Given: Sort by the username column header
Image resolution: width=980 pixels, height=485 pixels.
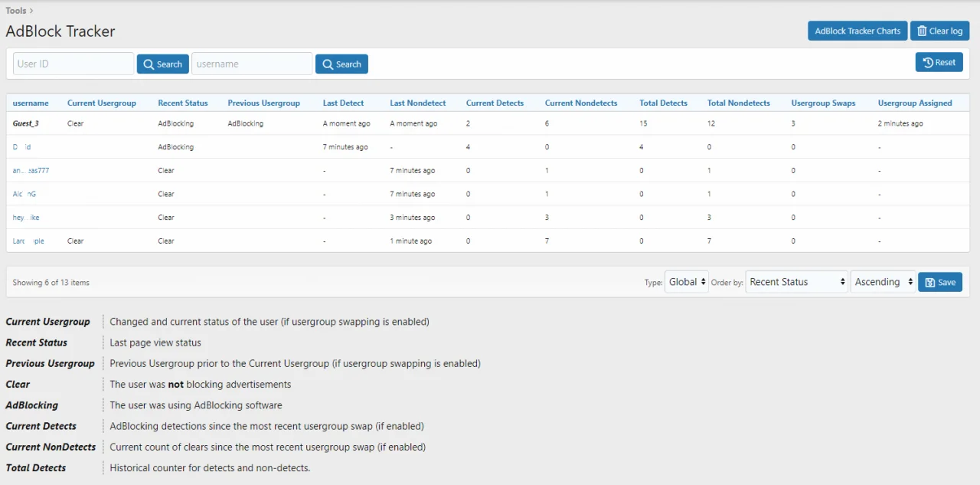Looking at the screenshot, I should click(x=31, y=103).
